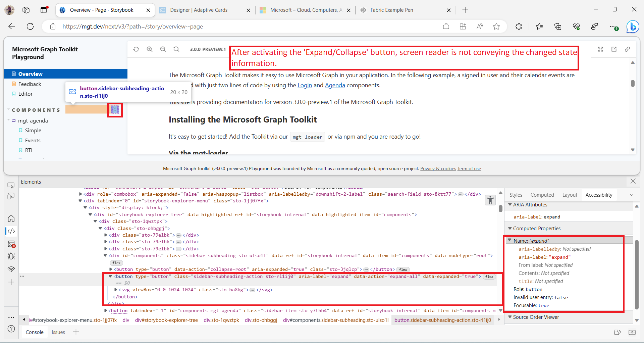Zoom out on the story canvas
This screenshot has width=644, height=343.
click(x=163, y=49)
